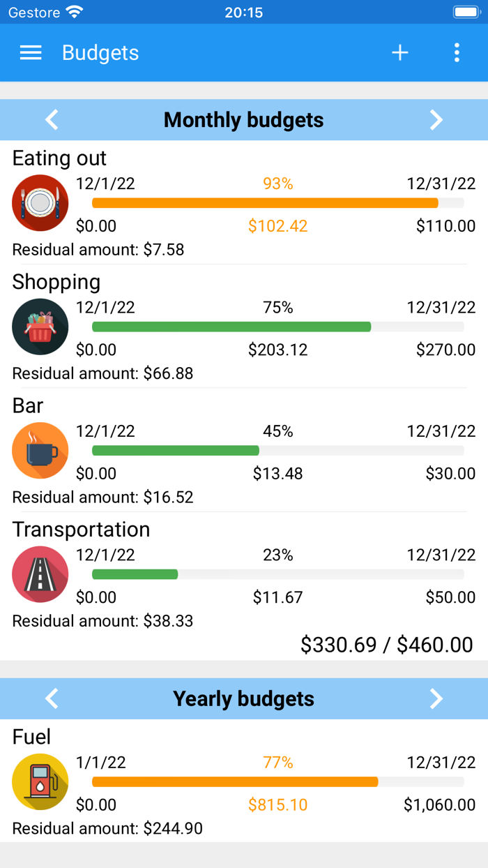Tap the add budget plus icon

pyautogui.click(x=400, y=52)
